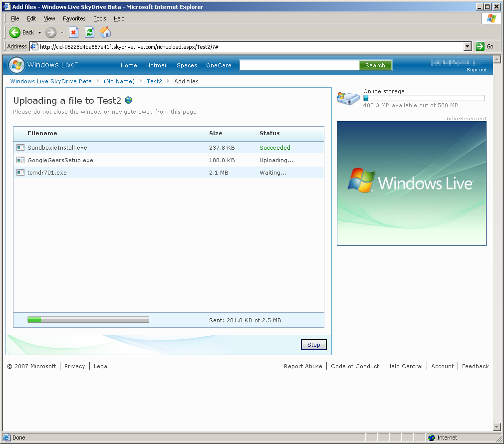Click the globe icon beside Test2 heading
The image size is (504, 444).
coord(129,100)
